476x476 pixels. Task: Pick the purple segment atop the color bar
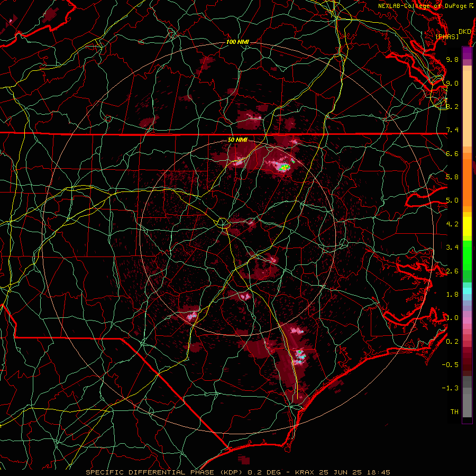coord(467,53)
